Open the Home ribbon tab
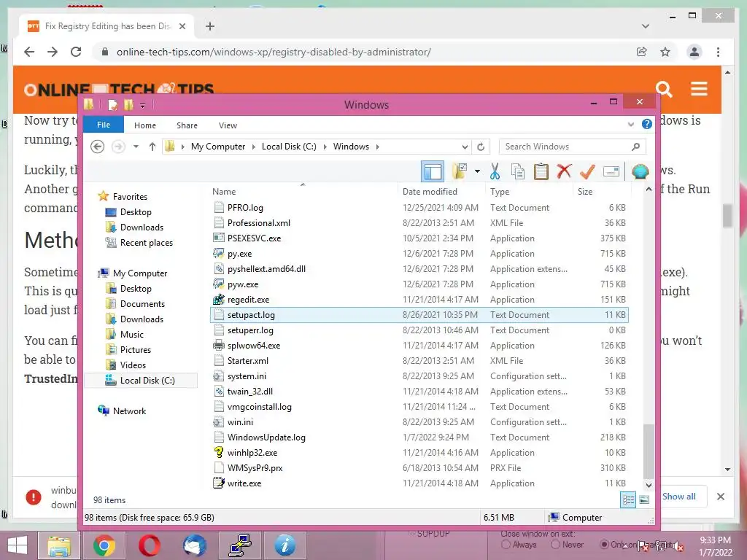Viewport: 747px width, 560px height. point(145,125)
